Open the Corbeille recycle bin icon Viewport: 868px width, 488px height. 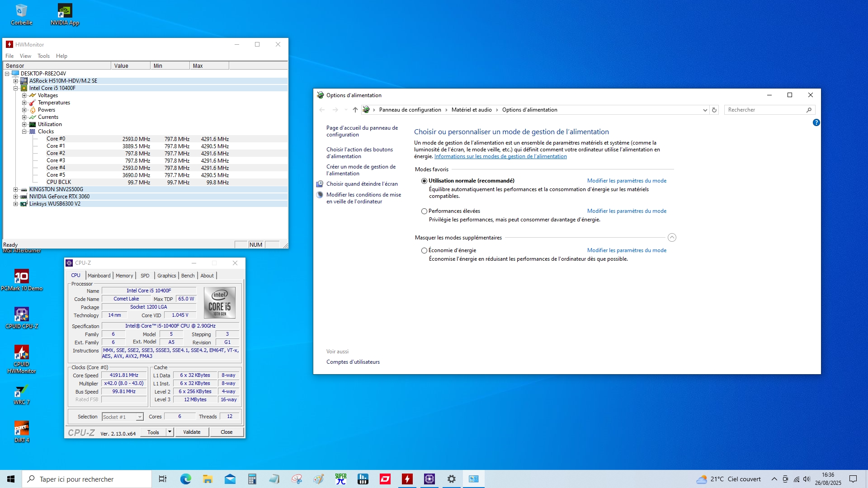21,14
